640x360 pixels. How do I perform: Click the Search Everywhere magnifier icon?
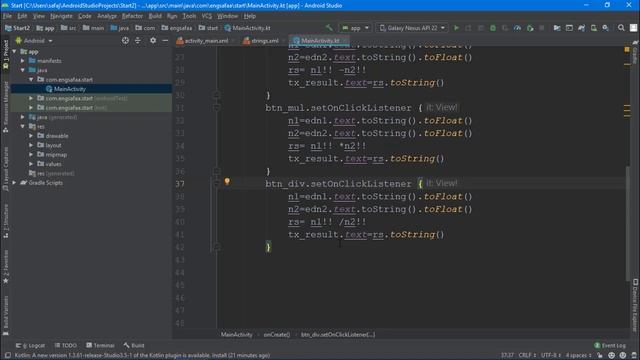[x=621, y=28]
